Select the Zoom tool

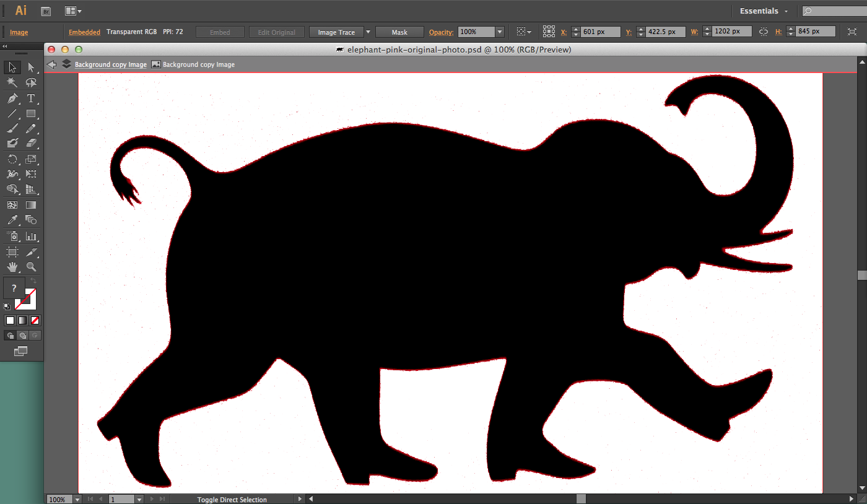31,267
